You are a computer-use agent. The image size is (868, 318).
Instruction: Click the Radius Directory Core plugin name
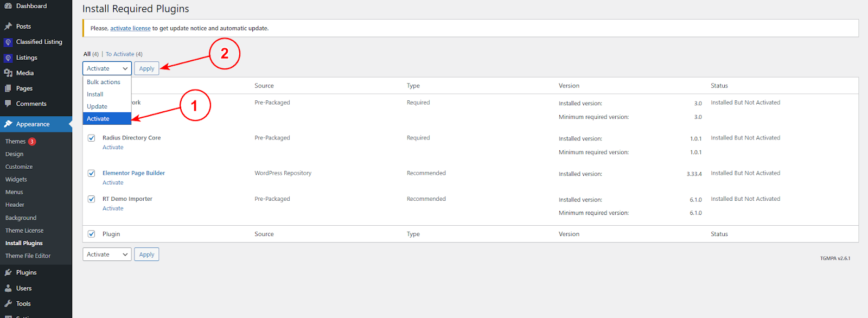coord(132,138)
